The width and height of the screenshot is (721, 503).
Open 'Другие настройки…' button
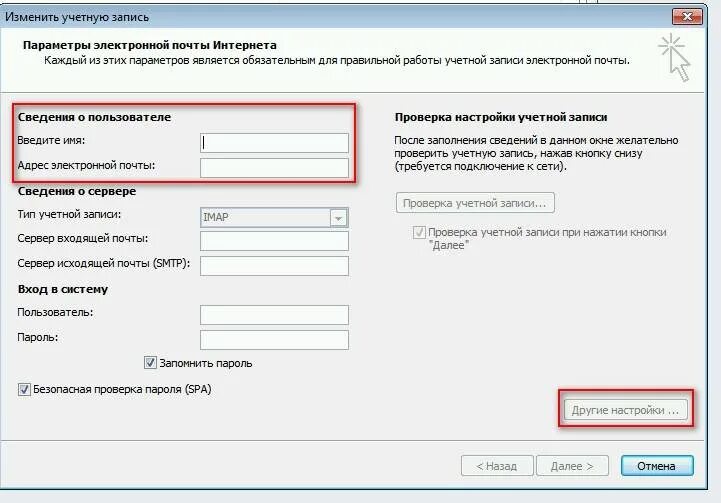pyautogui.click(x=625, y=410)
